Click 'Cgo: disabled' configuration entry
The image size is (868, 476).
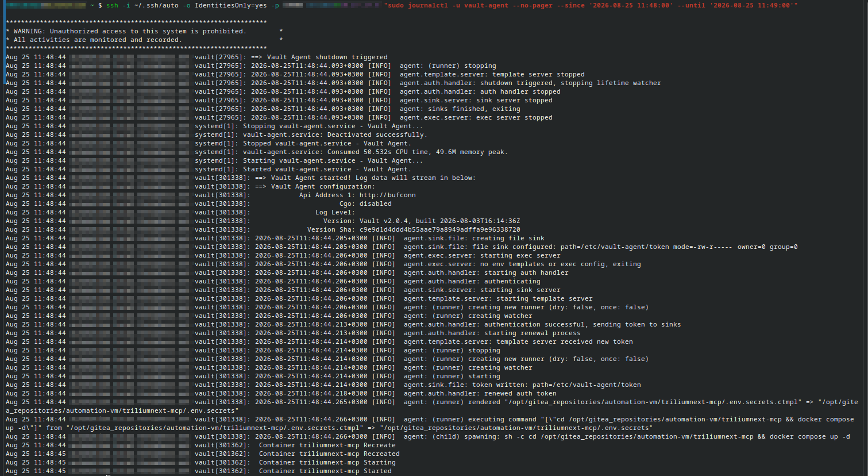click(x=365, y=204)
